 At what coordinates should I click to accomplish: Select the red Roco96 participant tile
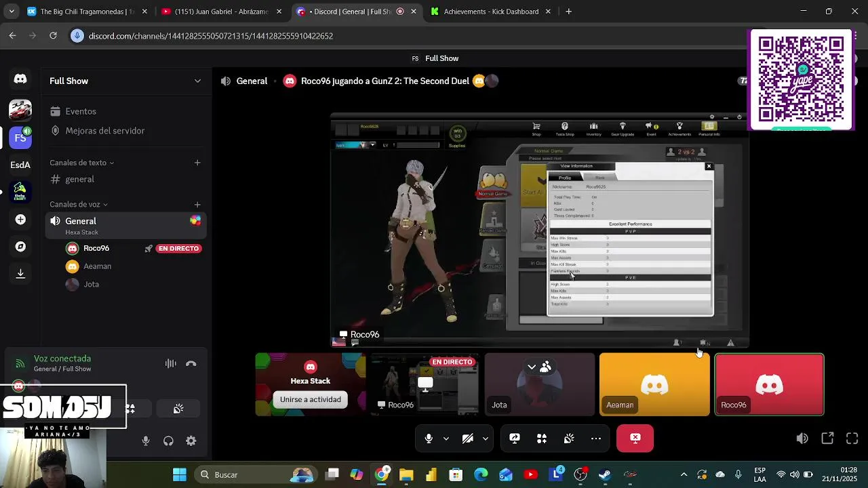[769, 384]
